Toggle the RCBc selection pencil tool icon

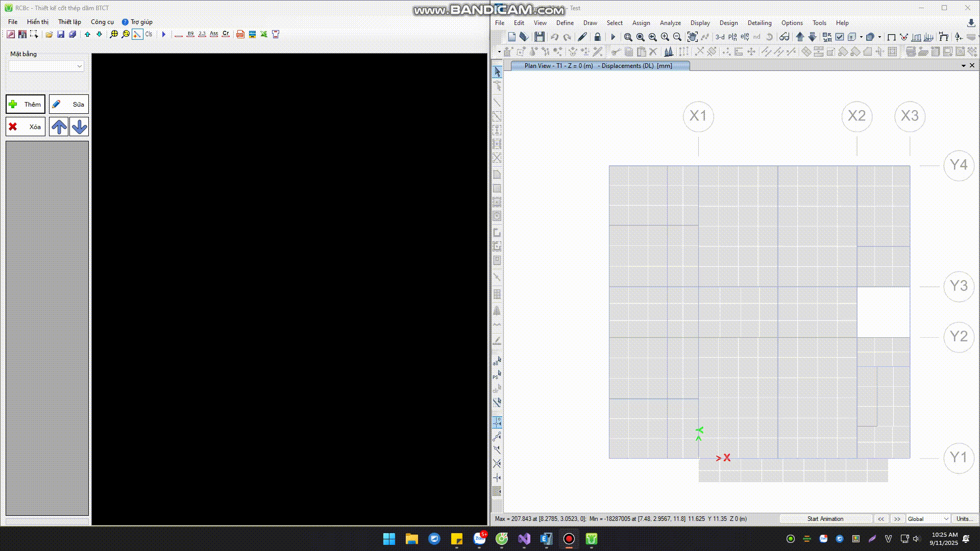pyautogui.click(x=137, y=34)
